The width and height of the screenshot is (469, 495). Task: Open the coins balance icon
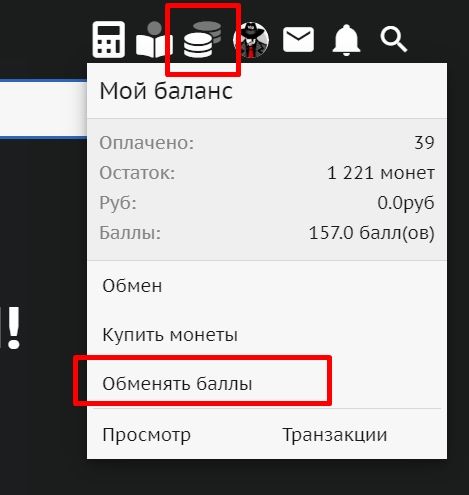coord(203,39)
